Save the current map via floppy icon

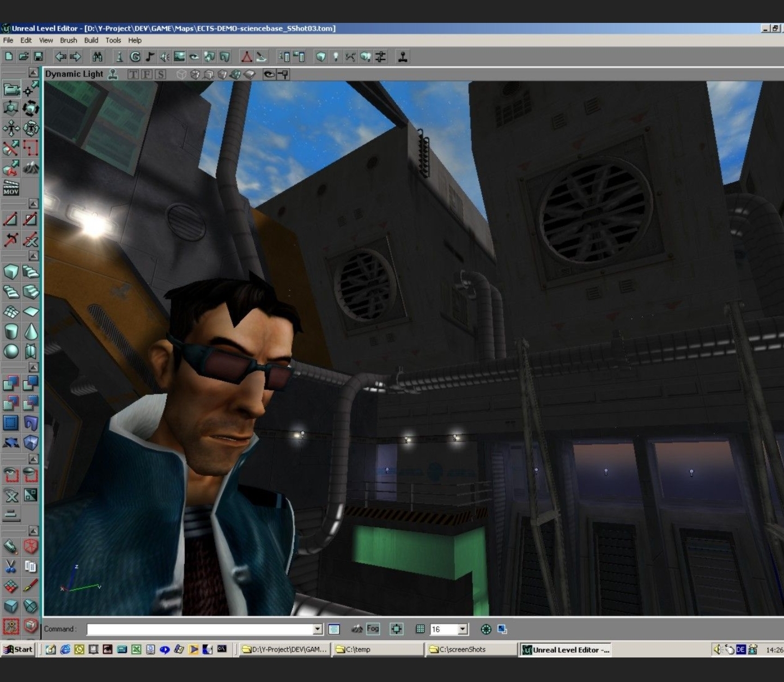coord(38,56)
